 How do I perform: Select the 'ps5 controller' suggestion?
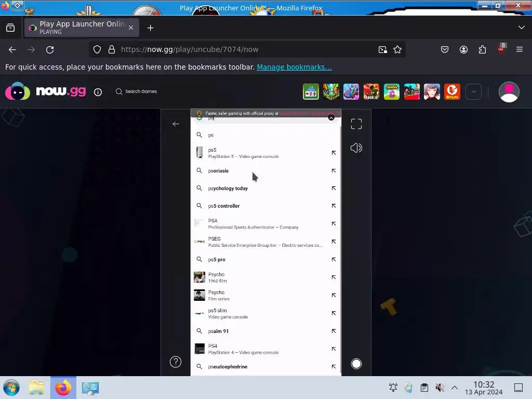(x=266, y=206)
